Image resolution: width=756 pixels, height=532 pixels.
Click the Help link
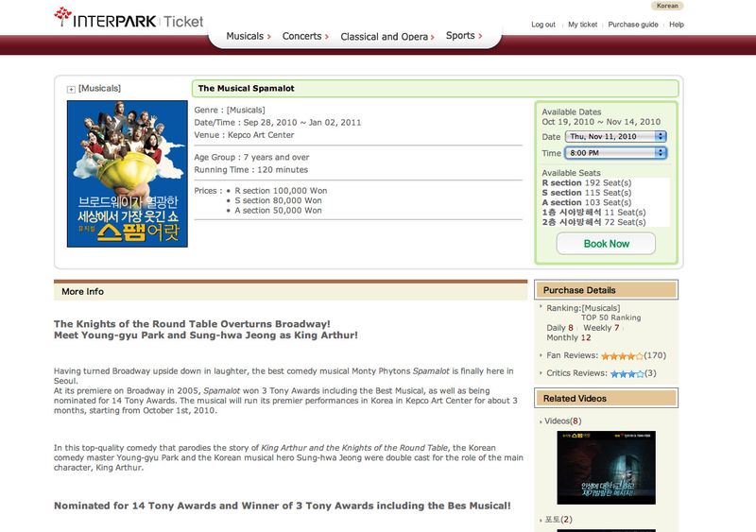[x=676, y=25]
